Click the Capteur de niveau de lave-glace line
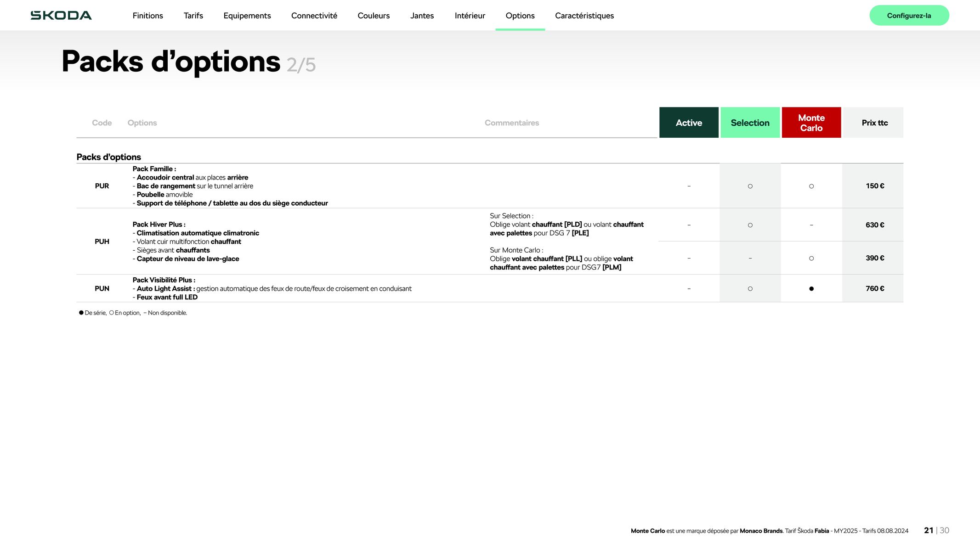 click(x=186, y=259)
